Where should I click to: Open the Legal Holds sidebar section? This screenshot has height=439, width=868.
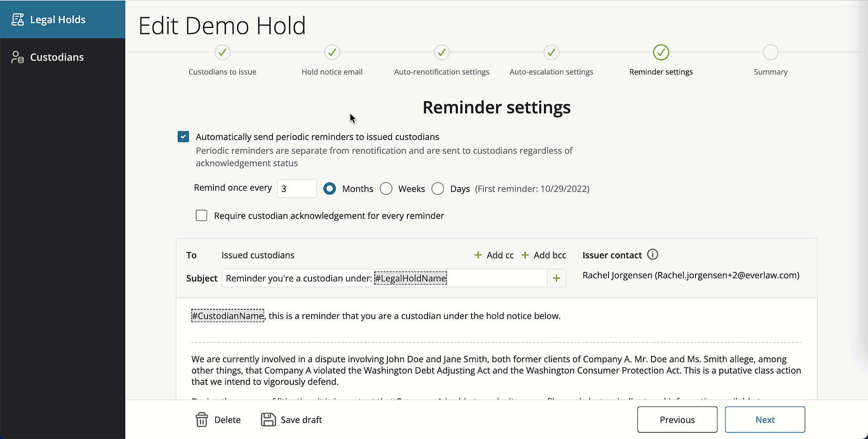[x=57, y=19]
